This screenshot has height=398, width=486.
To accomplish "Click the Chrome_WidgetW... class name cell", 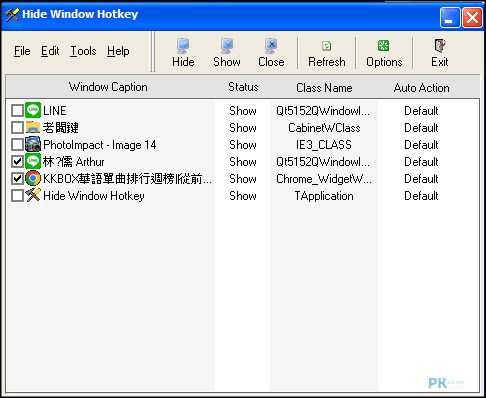I will tap(324, 179).
